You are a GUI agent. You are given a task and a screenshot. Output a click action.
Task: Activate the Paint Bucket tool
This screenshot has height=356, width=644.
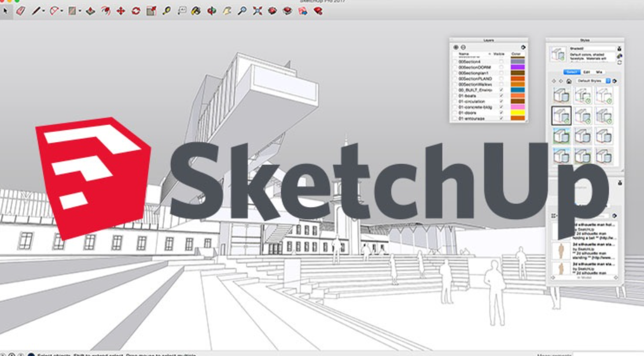196,11
